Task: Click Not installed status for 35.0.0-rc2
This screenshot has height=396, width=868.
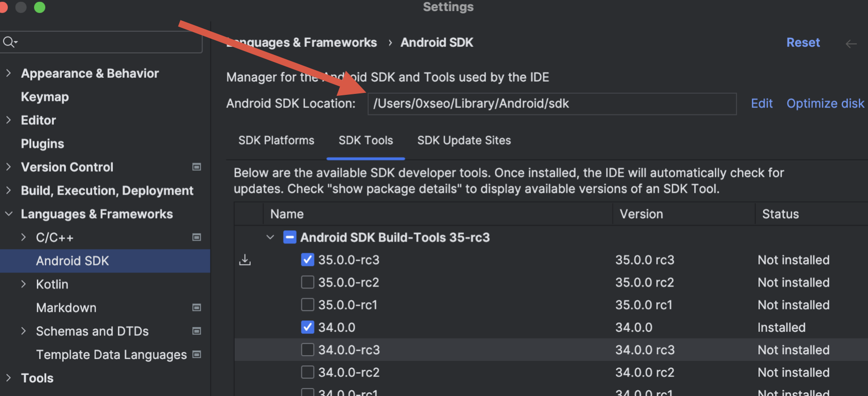Action: pyautogui.click(x=794, y=282)
